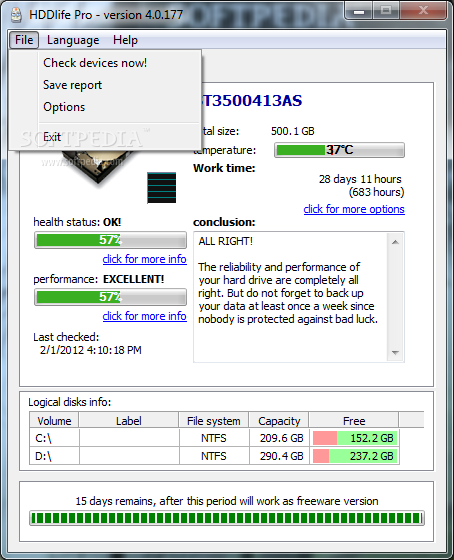Maximize the HDDlife Pro window
454x560 pixels.
pyautogui.click(x=386, y=11)
